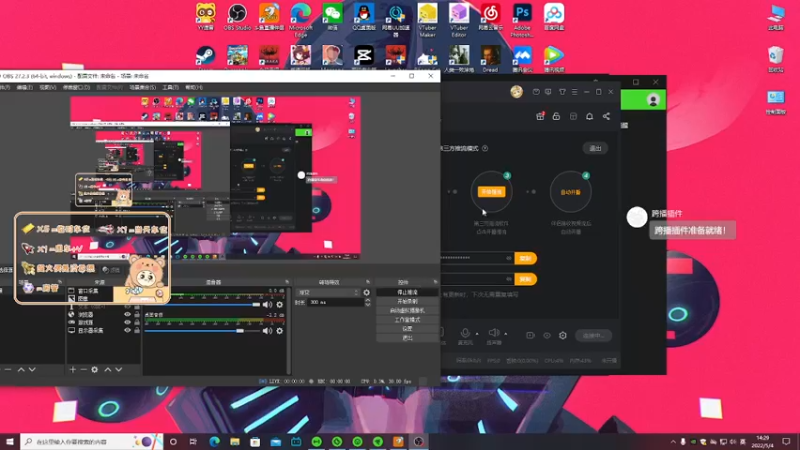The width and height of the screenshot is (800, 450).
Task: Click Start Recording button in OBS controls
Action: coord(407,302)
